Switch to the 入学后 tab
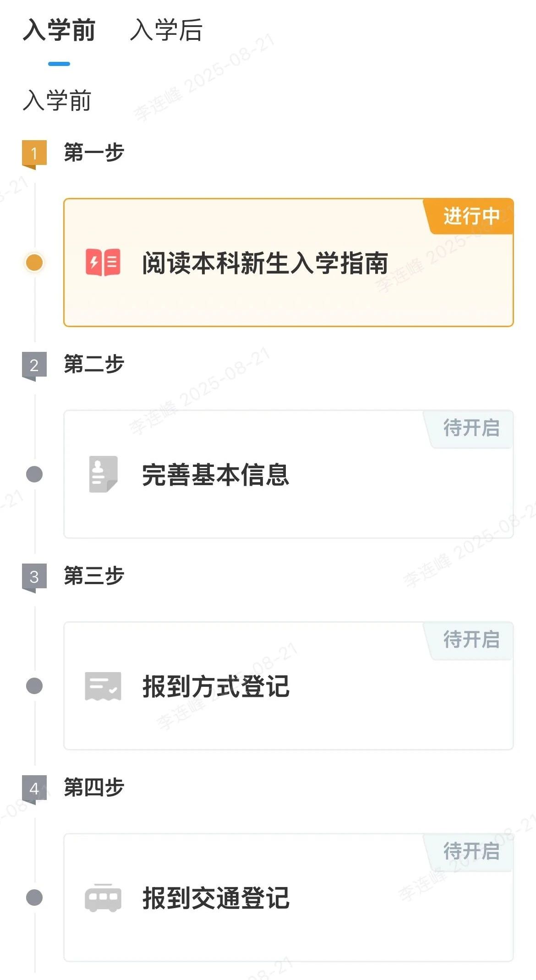Viewport: 536px width, 980px height. (x=166, y=30)
